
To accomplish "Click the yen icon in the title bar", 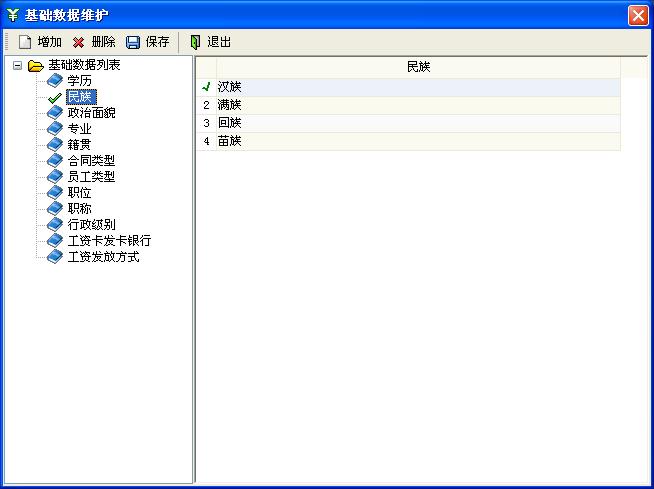I will [13, 15].
